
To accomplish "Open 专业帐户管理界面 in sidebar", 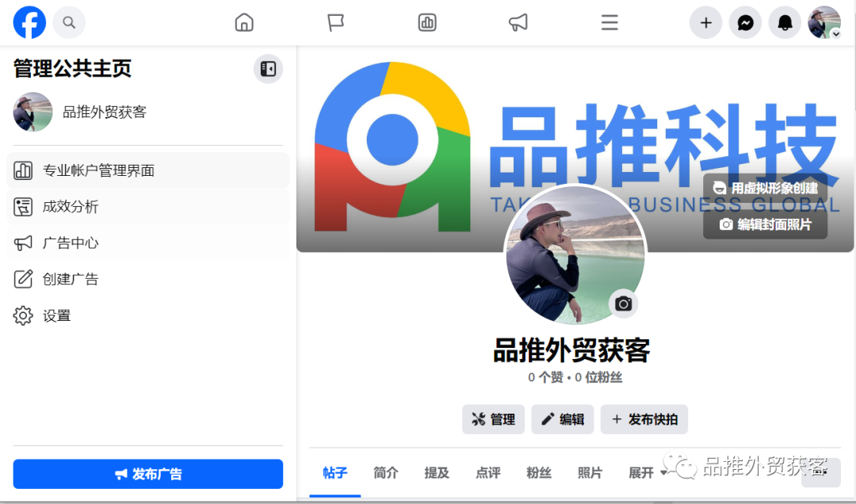I will 147,170.
